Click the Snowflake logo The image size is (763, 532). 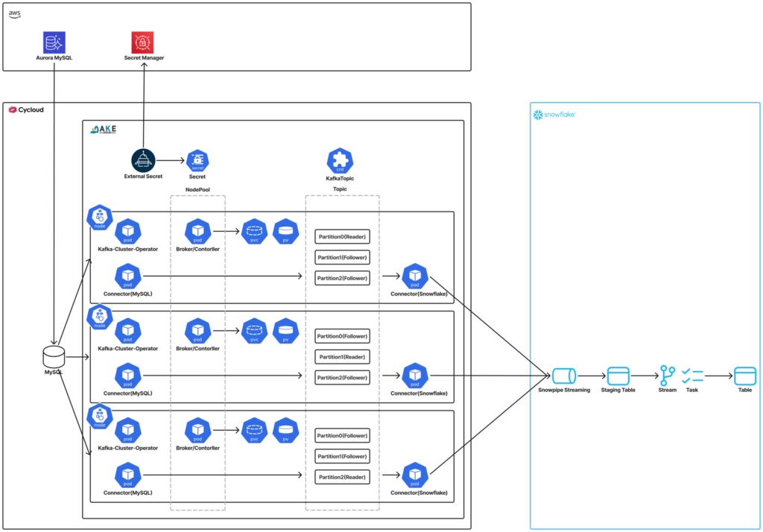tap(554, 115)
